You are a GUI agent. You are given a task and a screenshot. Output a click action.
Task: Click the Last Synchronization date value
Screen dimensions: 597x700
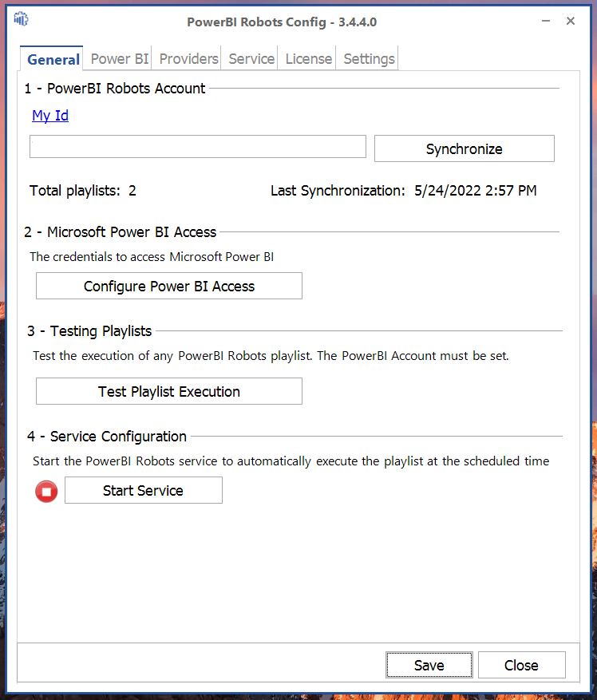(x=475, y=191)
